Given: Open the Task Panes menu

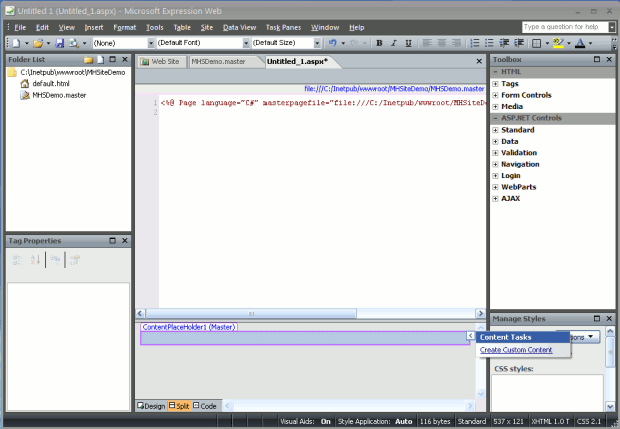Looking at the screenshot, I should click(284, 27).
